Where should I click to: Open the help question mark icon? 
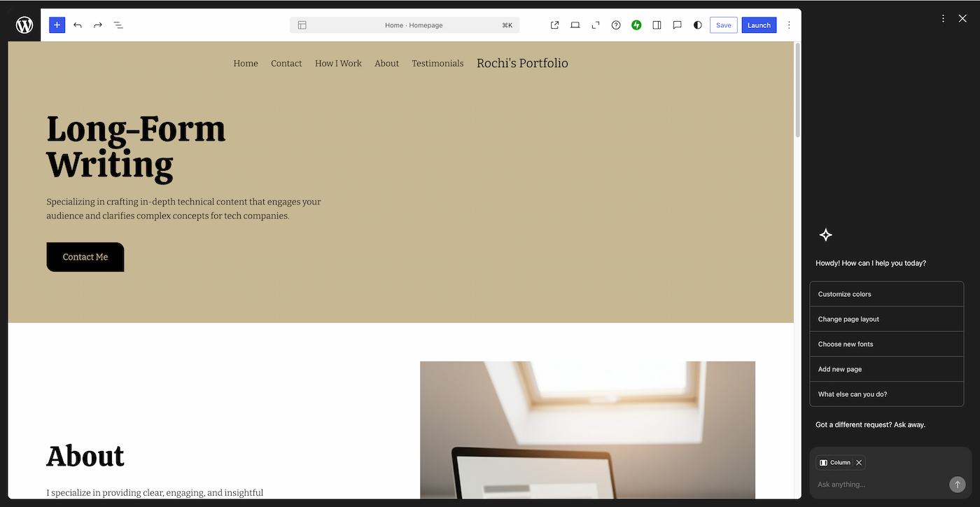point(616,25)
